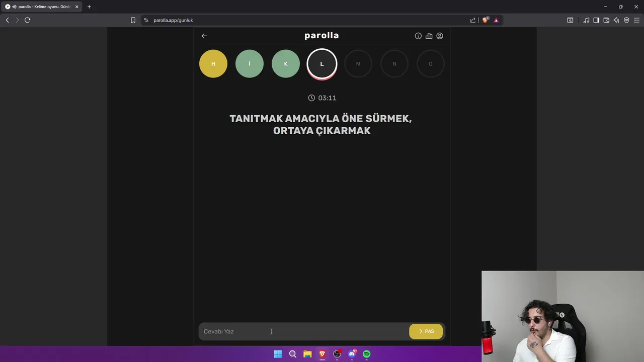Screen dimensions: 644x362
Task: Open the parolla user profile icon
Action: pyautogui.click(x=440, y=36)
